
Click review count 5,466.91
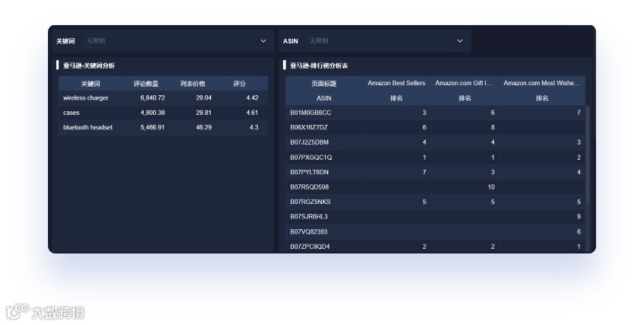(x=152, y=127)
